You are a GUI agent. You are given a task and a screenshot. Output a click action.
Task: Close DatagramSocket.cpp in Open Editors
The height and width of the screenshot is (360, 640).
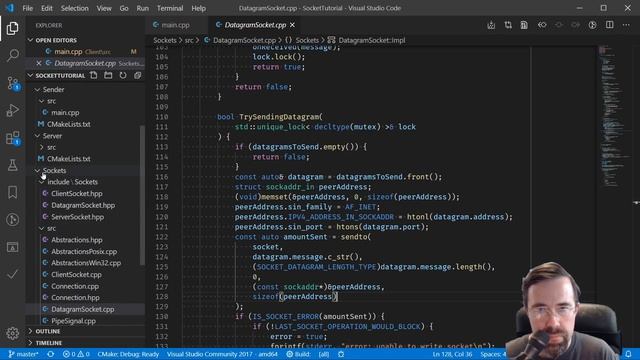(39, 63)
